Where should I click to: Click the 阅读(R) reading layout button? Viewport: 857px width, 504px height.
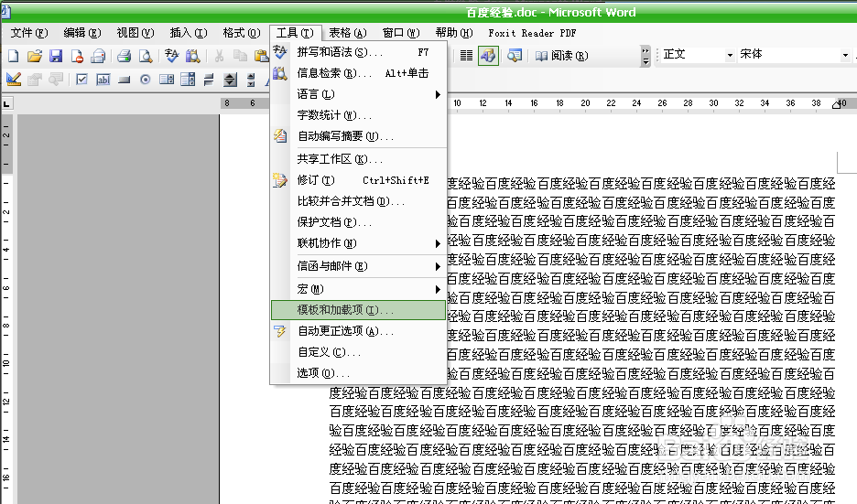[x=561, y=56]
